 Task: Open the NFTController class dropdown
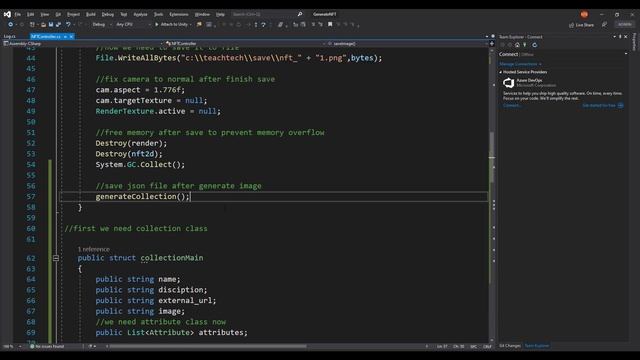[x=246, y=43]
